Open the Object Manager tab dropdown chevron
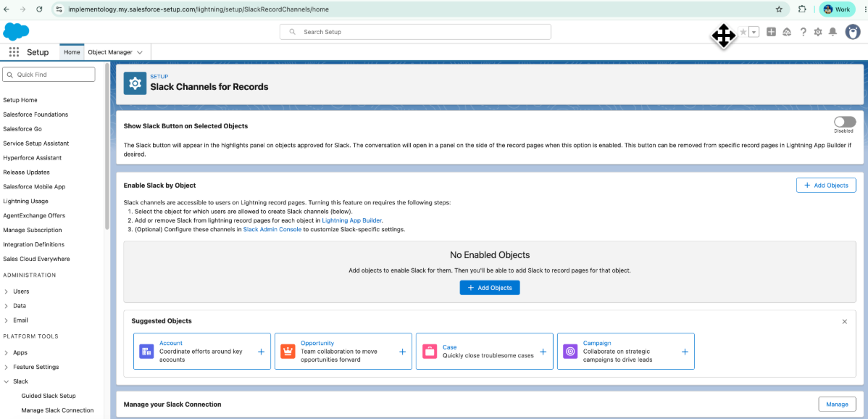 click(140, 52)
